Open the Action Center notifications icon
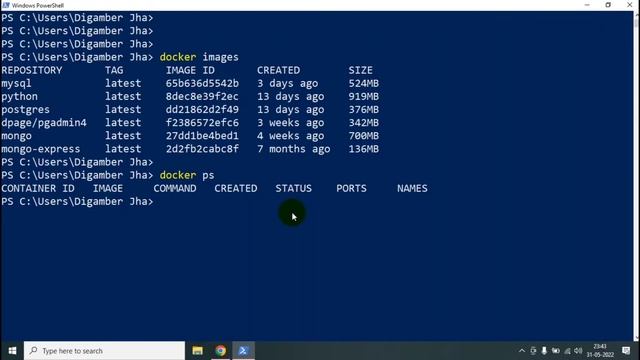Viewport: 640px width, 360px height. click(x=626, y=351)
